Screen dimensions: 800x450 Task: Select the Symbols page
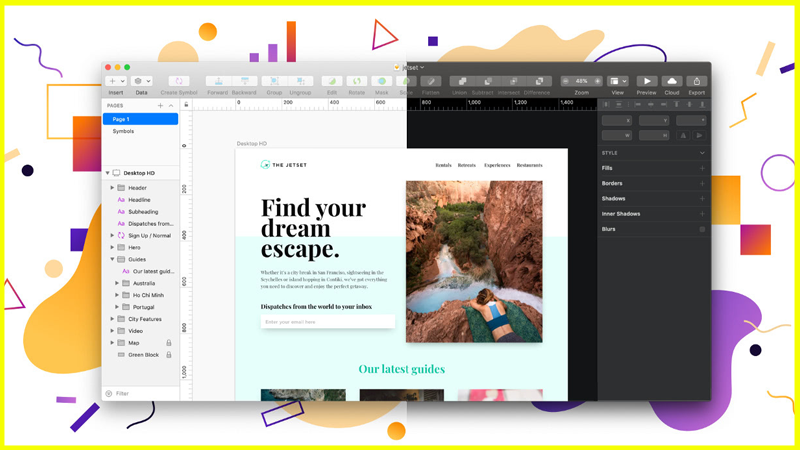(x=123, y=131)
